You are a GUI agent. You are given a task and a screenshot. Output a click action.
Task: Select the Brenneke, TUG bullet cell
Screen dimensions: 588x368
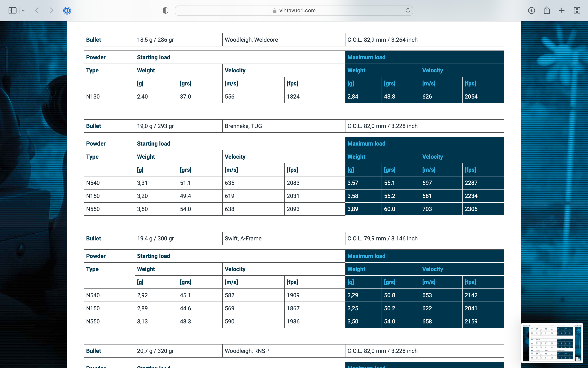tap(284, 126)
